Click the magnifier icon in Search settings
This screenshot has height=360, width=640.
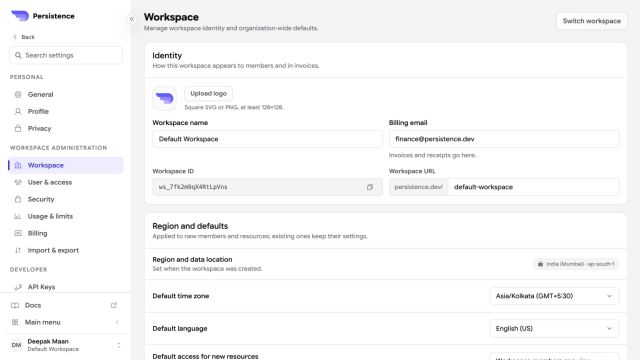(x=18, y=55)
